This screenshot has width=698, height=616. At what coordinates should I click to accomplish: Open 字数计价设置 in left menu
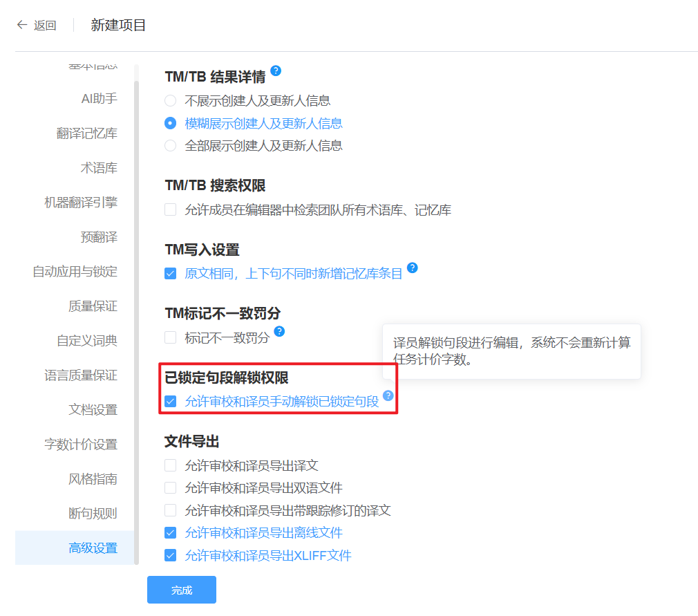[x=81, y=445]
